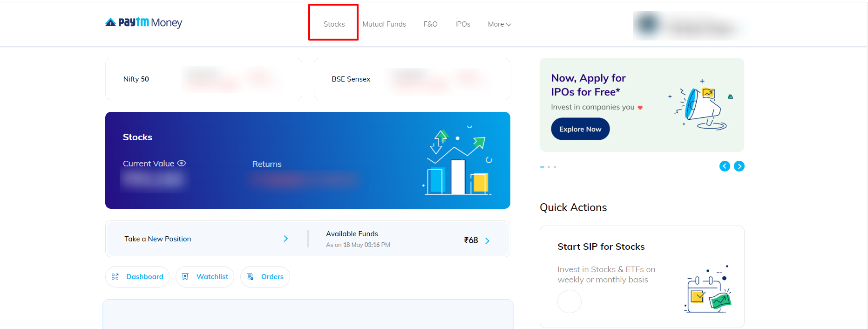Navigate to F&O section
The image size is (868, 329).
430,24
